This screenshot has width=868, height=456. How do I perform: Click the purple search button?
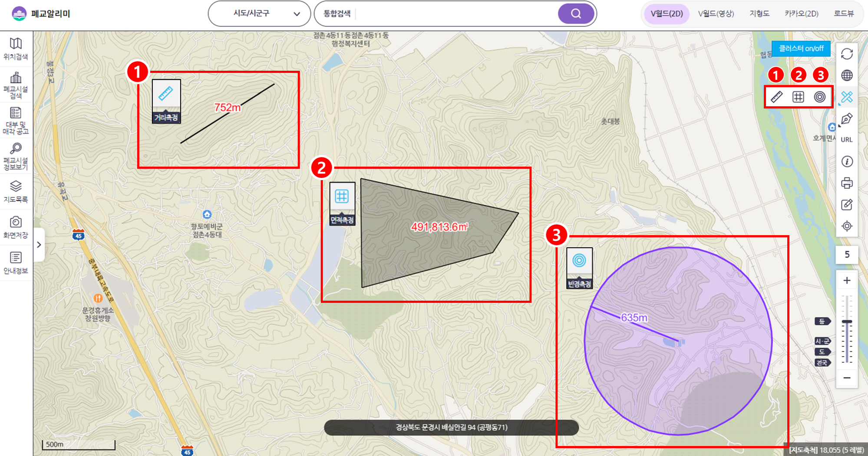pos(576,14)
